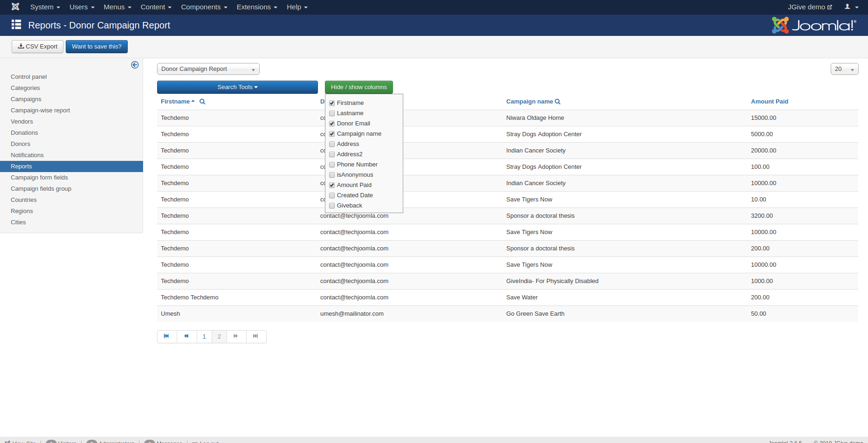The height and width of the screenshot is (443, 868).
Task: Open the Help menu
Action: [297, 7]
